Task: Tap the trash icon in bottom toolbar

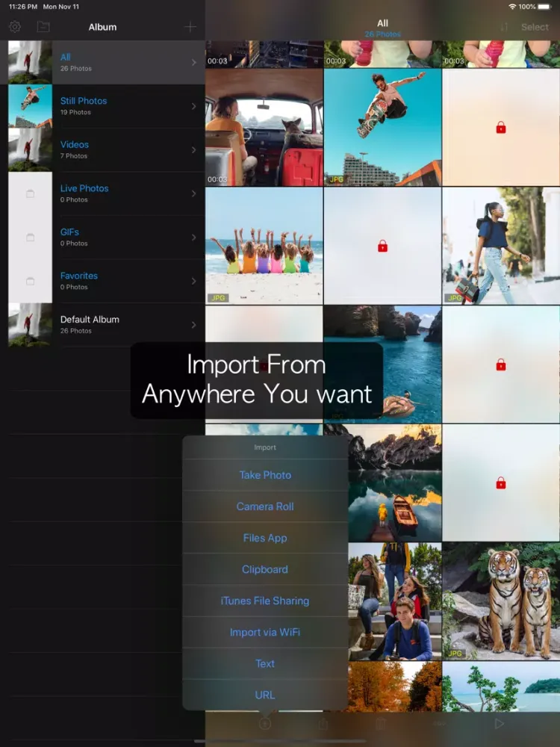Action: (381, 724)
